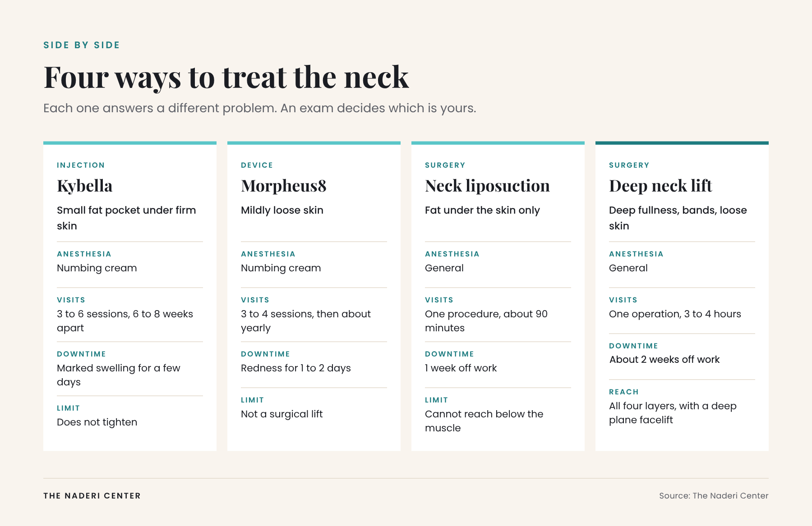This screenshot has width=812, height=526.
Task: Click the "INJECTION" category label
Action: point(81,165)
